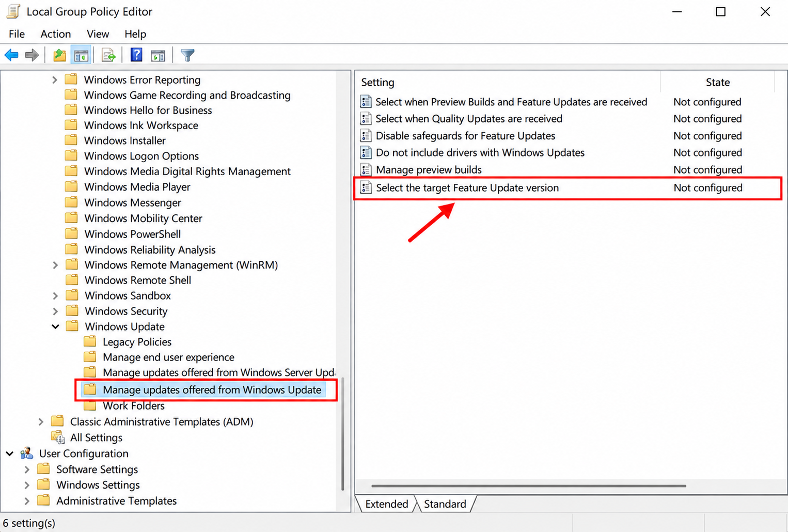Viewport: 788px width, 532px height.
Task: Click the User Configuration user icon
Action: pos(27,453)
